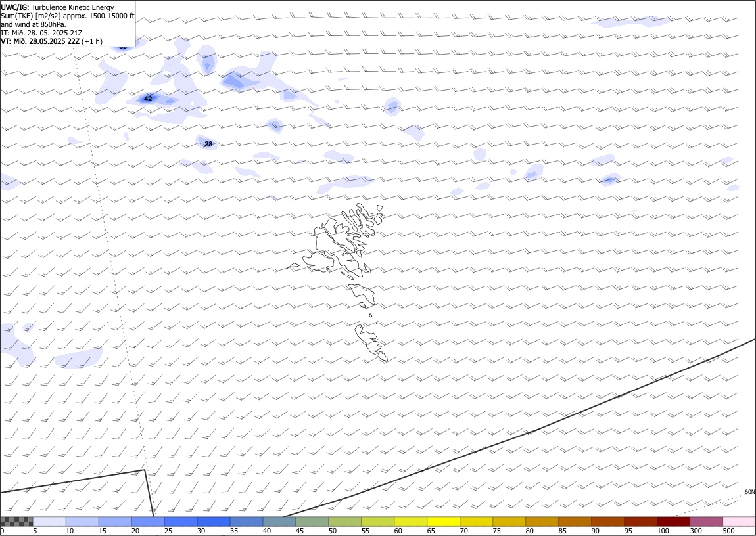The image size is (756, 536).
Task: Select the 20–25 blue legend swatch
Action: pyautogui.click(x=148, y=522)
